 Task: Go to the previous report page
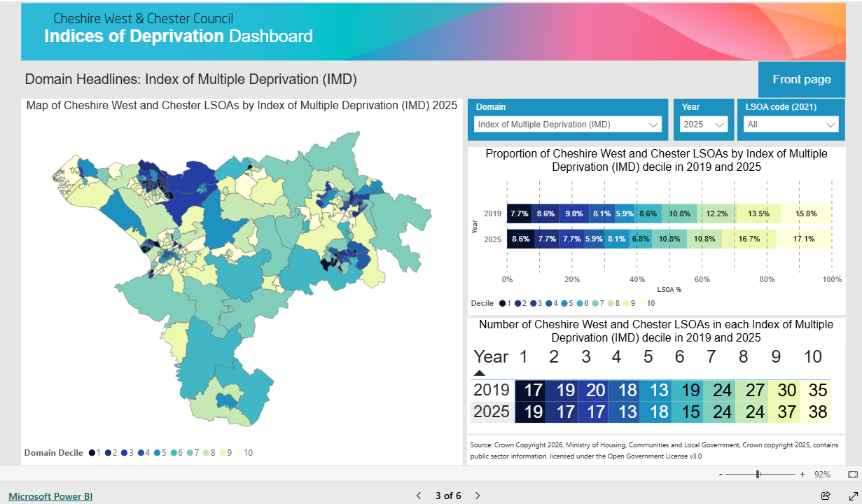419,496
